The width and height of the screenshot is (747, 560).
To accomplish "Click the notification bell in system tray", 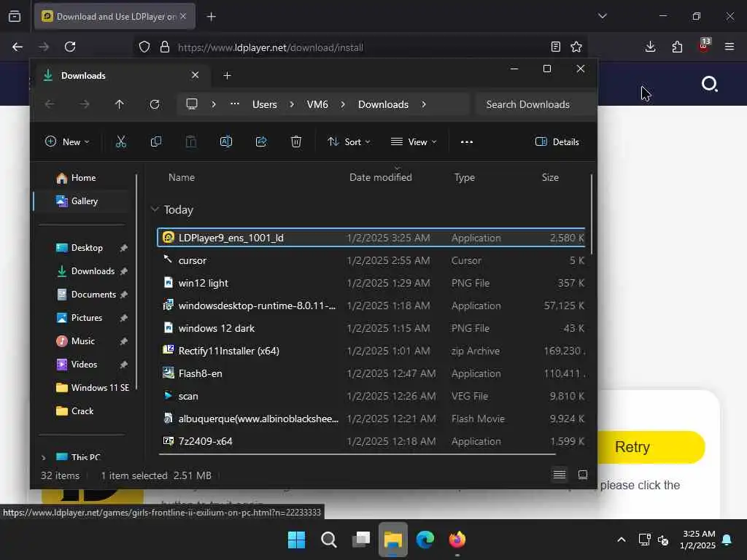I will coord(727,540).
